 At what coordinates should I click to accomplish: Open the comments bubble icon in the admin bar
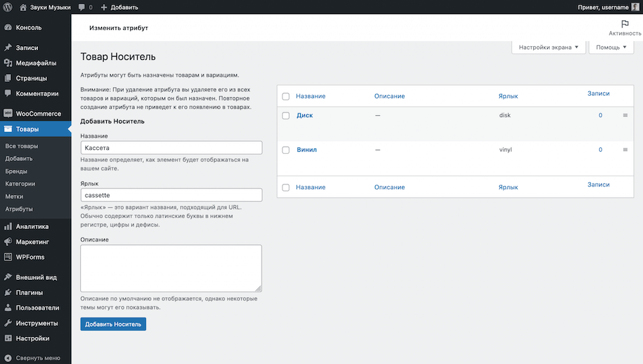click(82, 7)
